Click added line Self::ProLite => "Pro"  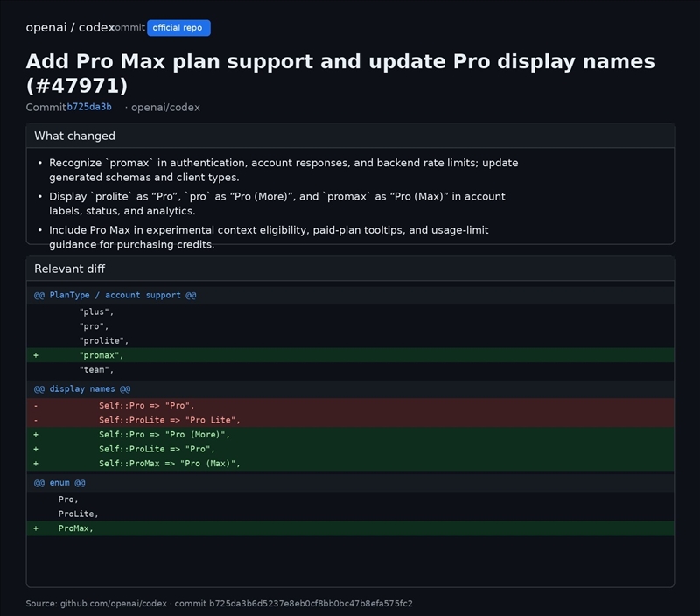click(350, 449)
